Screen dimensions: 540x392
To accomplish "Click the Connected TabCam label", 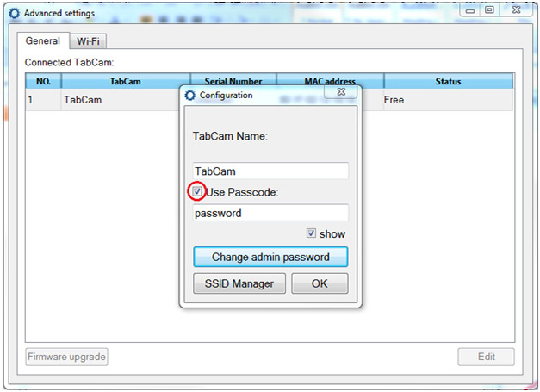I will pos(69,62).
